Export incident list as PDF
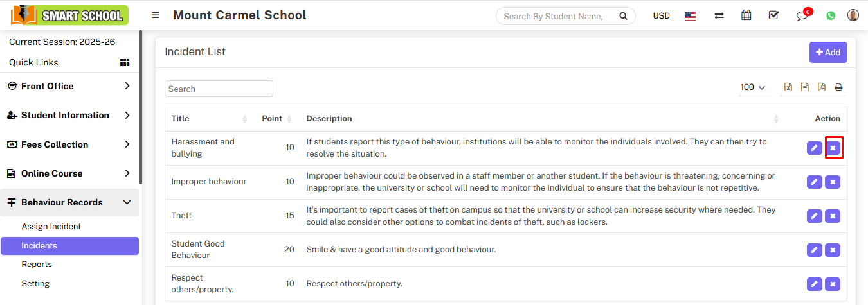The width and height of the screenshot is (868, 305). (x=822, y=87)
